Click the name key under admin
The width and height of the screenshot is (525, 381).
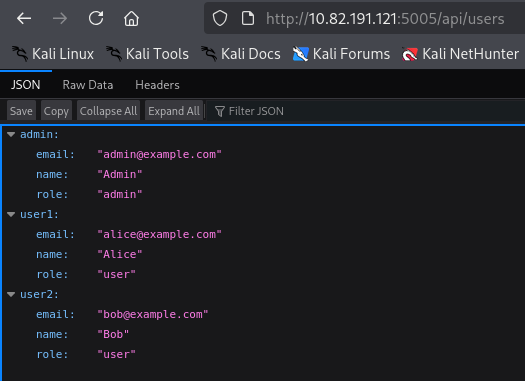pos(52,174)
